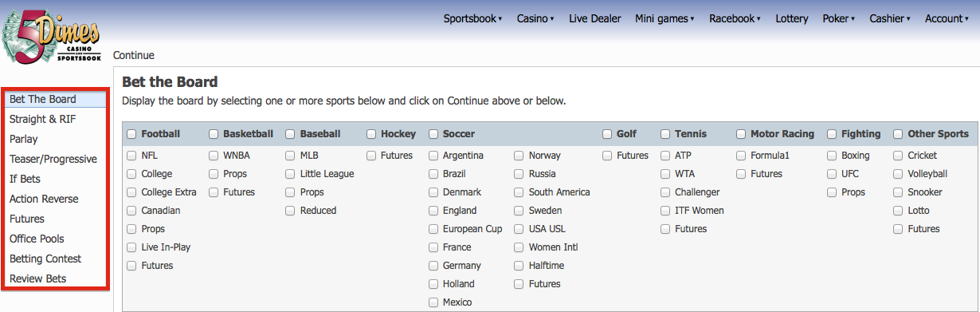Image resolution: width=980 pixels, height=312 pixels.
Task: Go to the Lottery page
Action: pyautogui.click(x=792, y=18)
